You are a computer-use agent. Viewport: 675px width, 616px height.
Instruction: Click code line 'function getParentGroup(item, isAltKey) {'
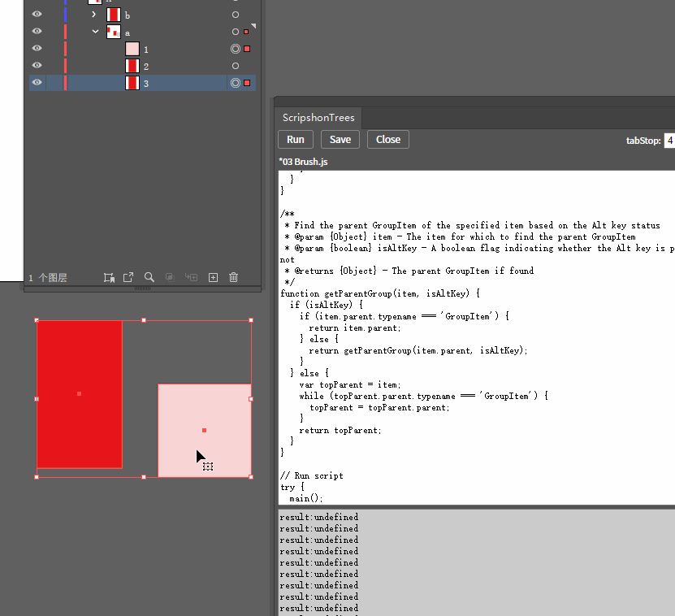pyautogui.click(x=380, y=294)
